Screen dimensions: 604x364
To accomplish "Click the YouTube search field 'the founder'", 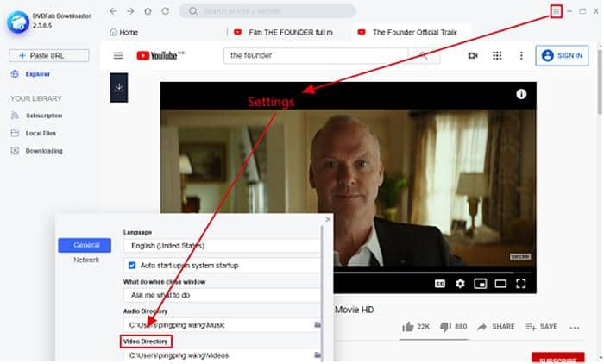I will (x=316, y=56).
